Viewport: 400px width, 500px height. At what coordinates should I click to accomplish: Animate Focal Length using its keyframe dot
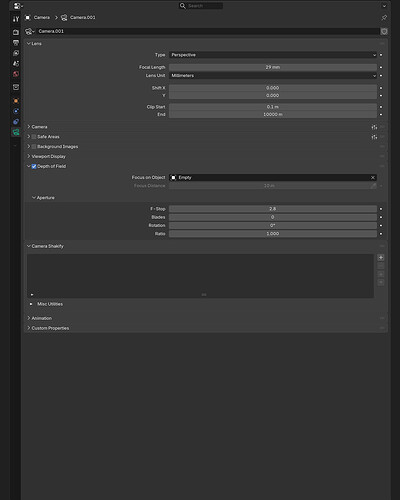381,67
